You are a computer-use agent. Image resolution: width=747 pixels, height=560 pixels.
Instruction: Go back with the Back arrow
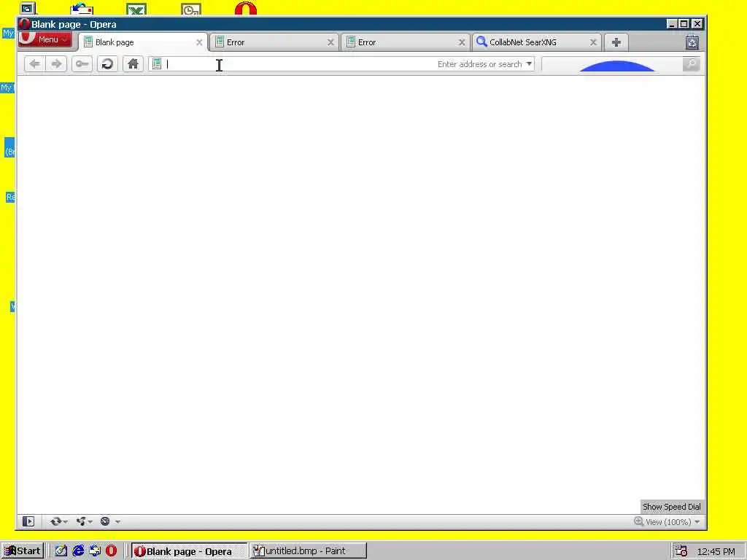[x=35, y=64]
